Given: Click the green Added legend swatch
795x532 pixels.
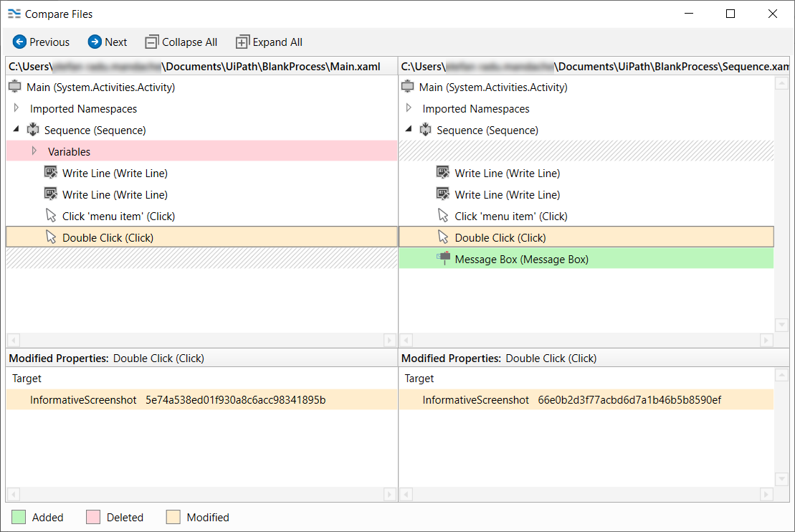Looking at the screenshot, I should pyautogui.click(x=22, y=517).
